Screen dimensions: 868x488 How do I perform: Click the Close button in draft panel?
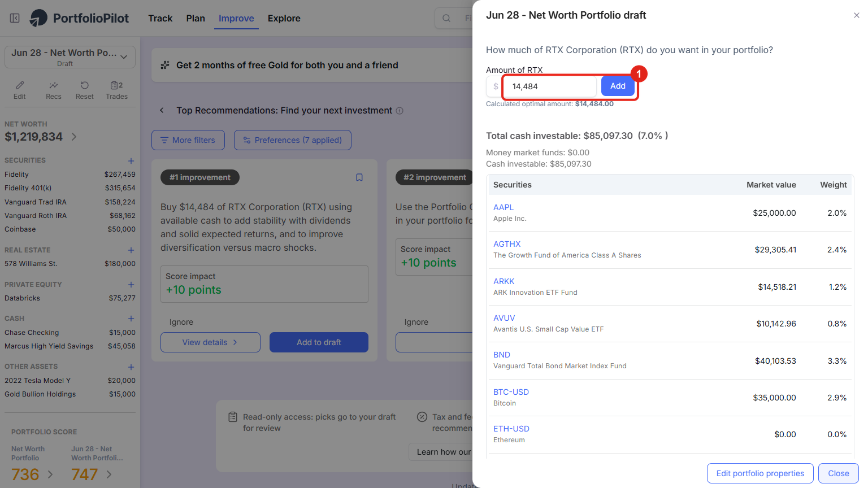point(839,473)
